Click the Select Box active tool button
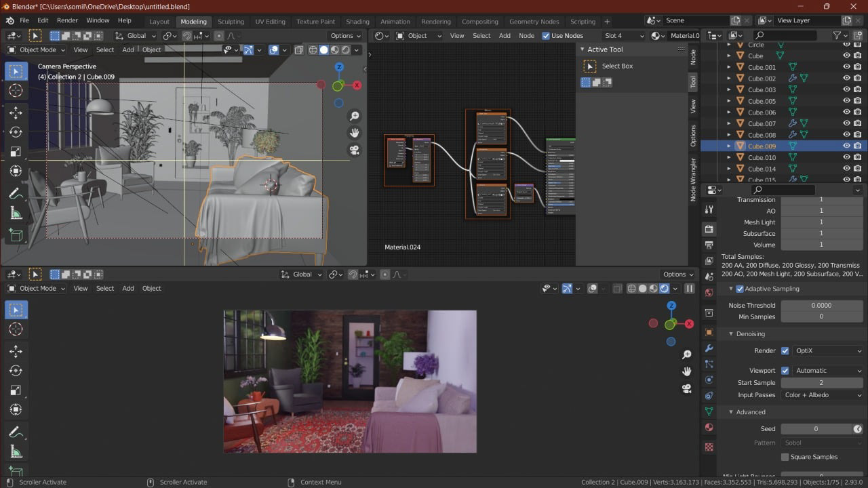 click(x=590, y=66)
